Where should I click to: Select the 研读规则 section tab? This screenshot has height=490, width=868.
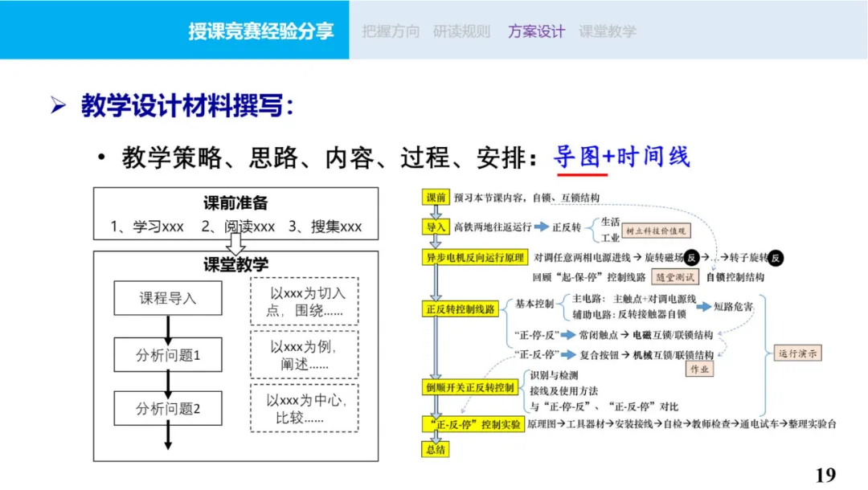[x=461, y=31]
